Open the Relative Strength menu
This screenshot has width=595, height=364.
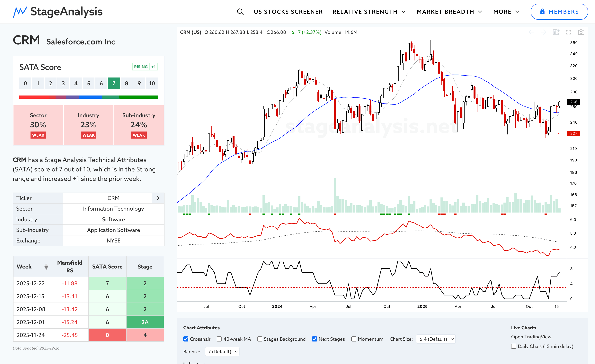369,12
